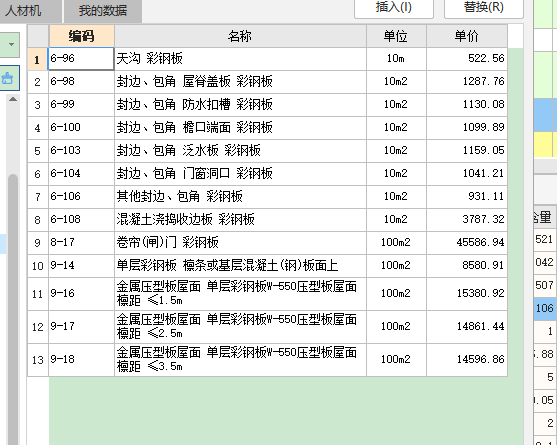This screenshot has width=557, height=445.
Task: Click row header number 5
Action: click(x=38, y=151)
